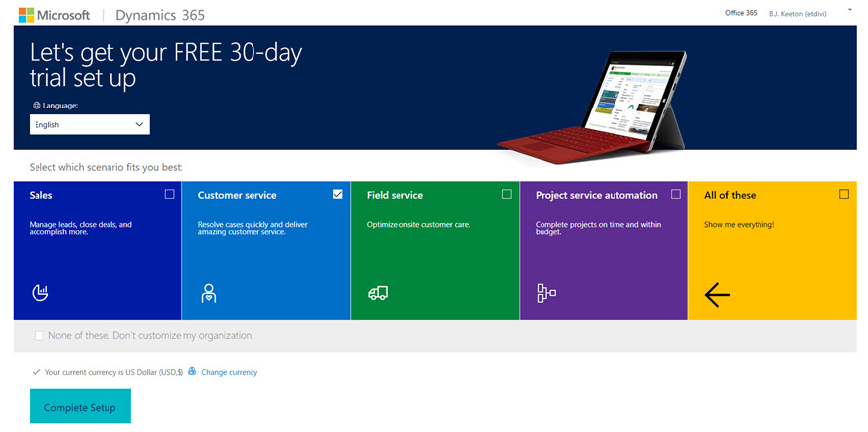Click the Project service automation diagram icon
The height and width of the screenshot is (432, 868).
pos(546,293)
